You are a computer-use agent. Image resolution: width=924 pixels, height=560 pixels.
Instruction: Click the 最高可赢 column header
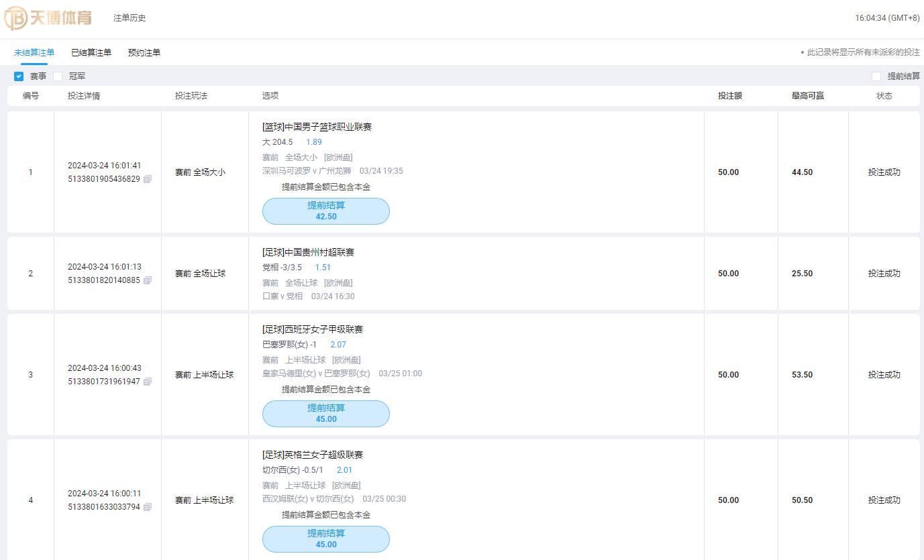808,96
